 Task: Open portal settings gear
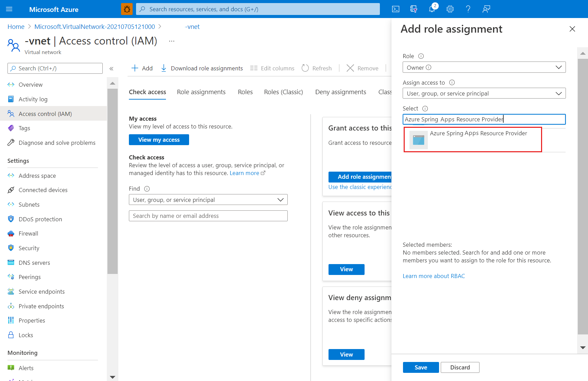[450, 9]
